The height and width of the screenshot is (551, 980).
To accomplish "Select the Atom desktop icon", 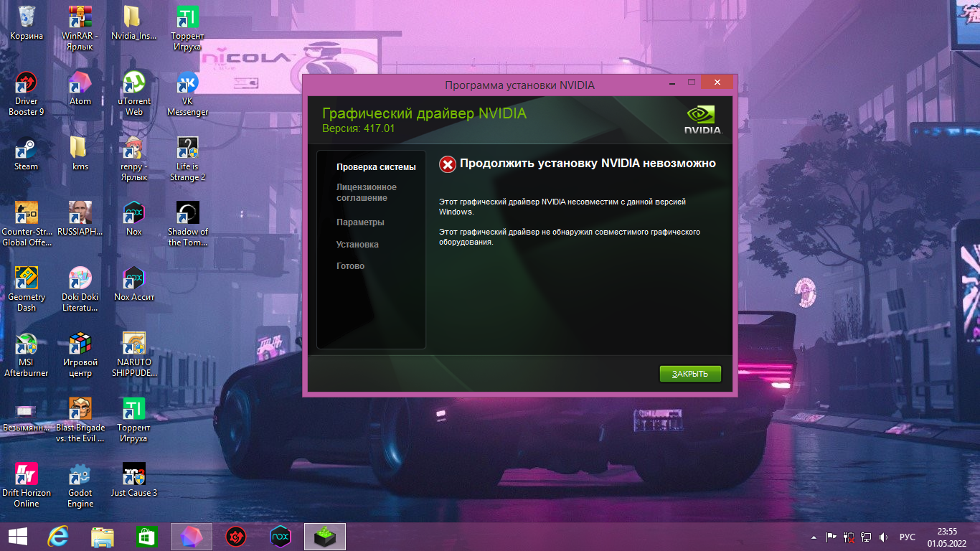I will pyautogui.click(x=80, y=88).
